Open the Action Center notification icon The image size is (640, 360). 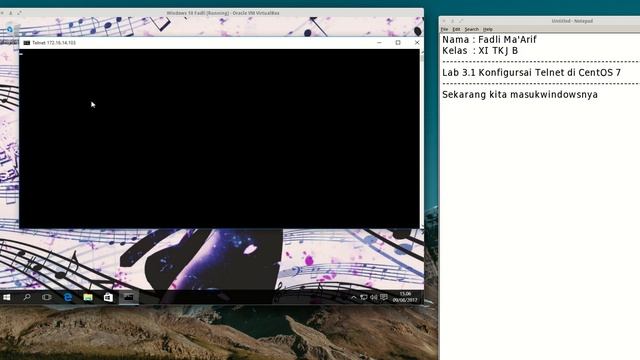[384, 297]
